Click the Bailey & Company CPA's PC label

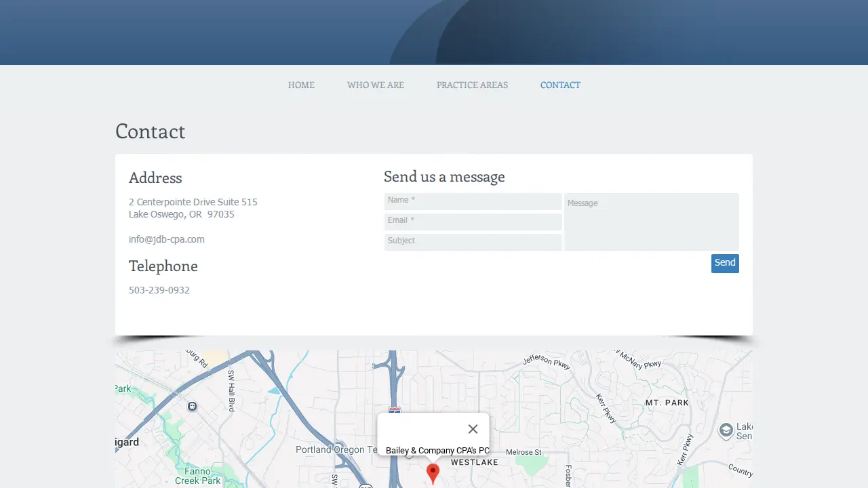[437, 451]
